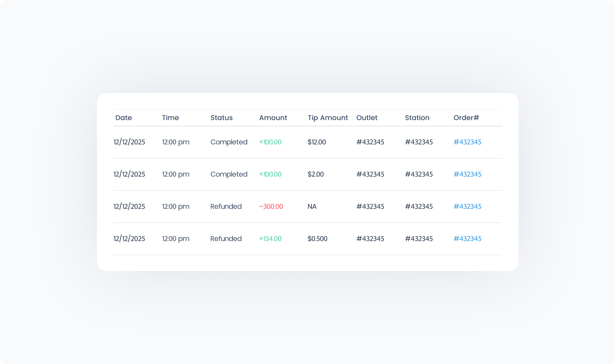Click the Amount column header

(x=273, y=118)
